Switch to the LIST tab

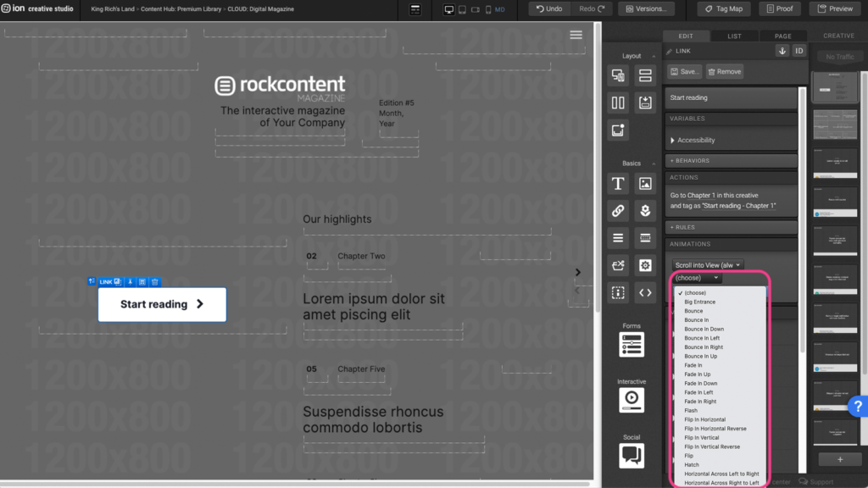[x=735, y=36]
